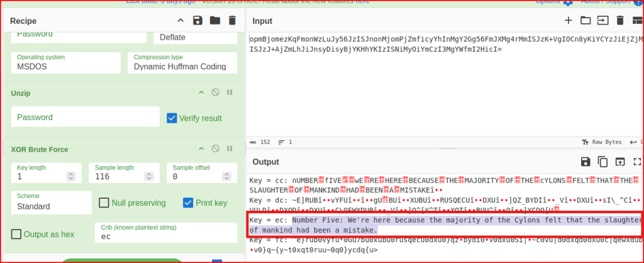This screenshot has width=644, height=263.
Task: Clear the recipe with trash icon
Action: [x=232, y=21]
